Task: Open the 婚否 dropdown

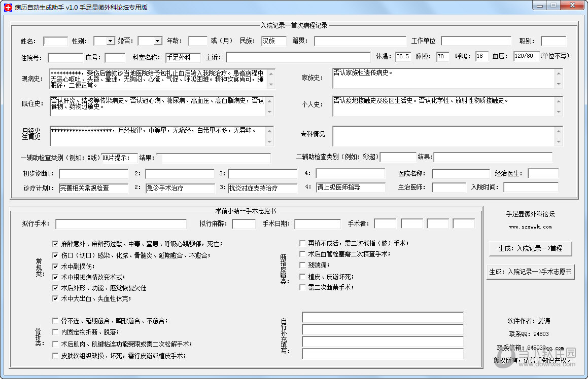Action: click(x=158, y=41)
